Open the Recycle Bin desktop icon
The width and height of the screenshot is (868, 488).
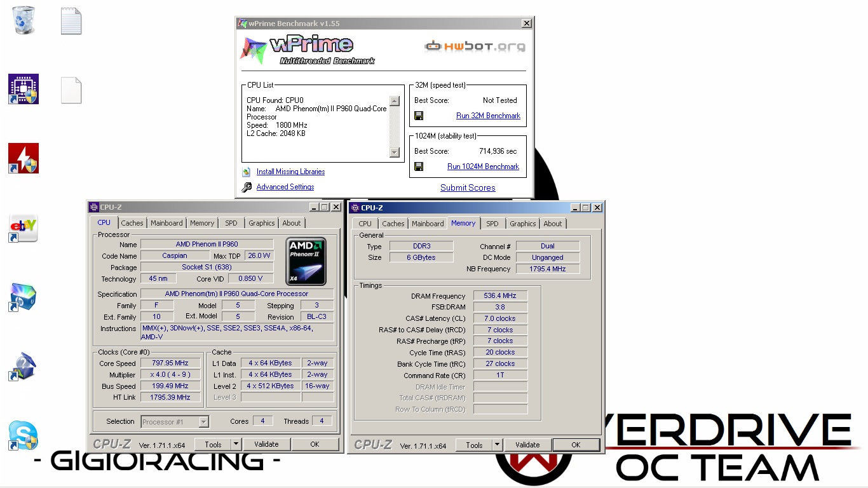24,20
